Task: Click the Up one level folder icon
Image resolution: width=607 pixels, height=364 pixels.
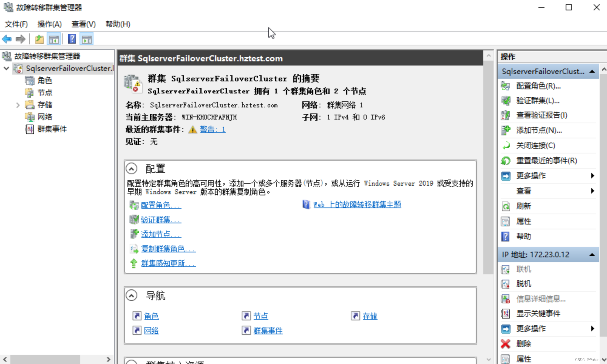Action: pos(39,39)
